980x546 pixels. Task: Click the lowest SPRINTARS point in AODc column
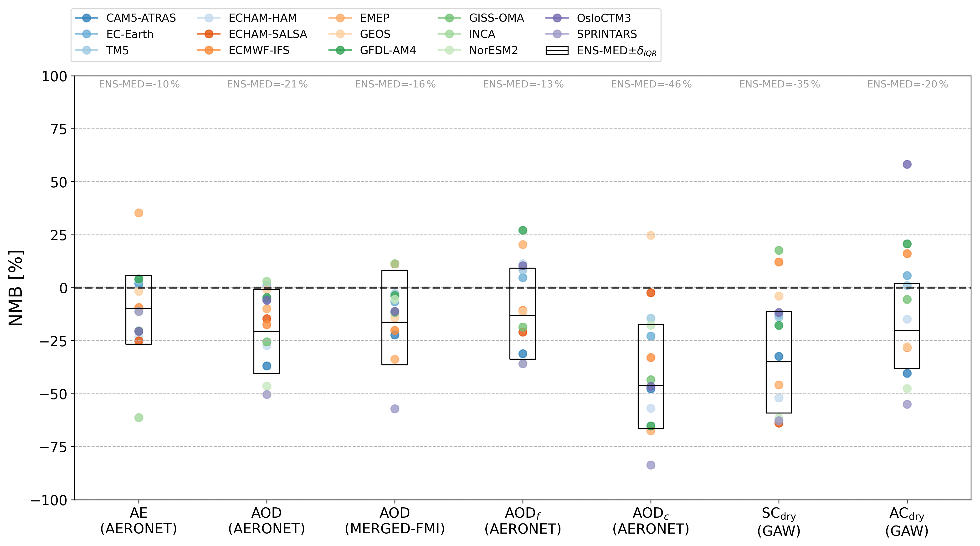651,465
